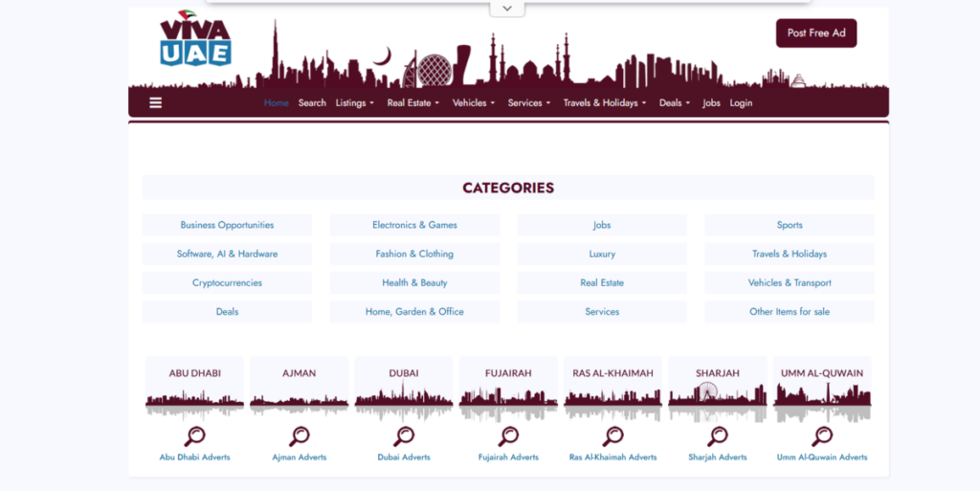Click the UMM AL-QUWAIN heading text

[x=822, y=373]
